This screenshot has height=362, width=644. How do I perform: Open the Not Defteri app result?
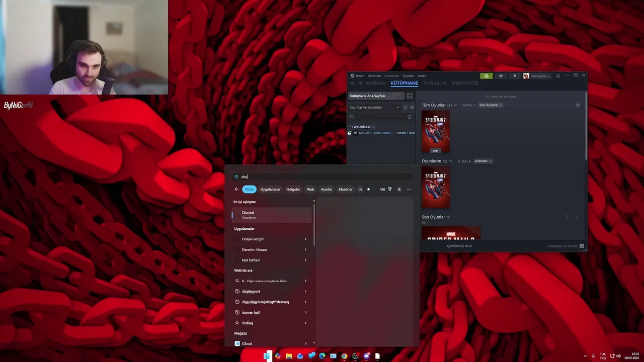click(x=272, y=260)
